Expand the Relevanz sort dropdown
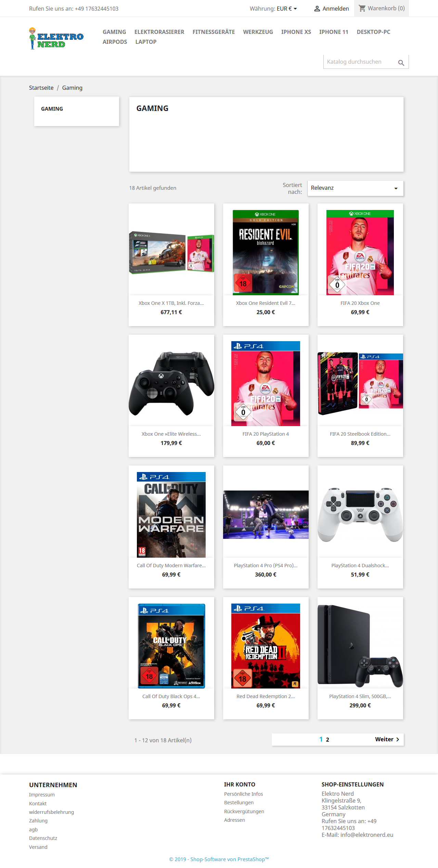Screen dimensions: 438x868 click(355, 188)
